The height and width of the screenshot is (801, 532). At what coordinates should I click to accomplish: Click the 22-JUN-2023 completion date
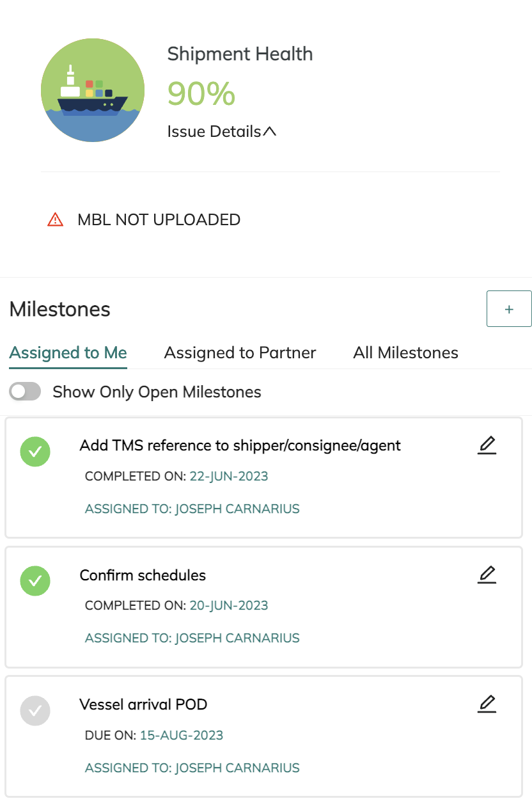coord(229,476)
